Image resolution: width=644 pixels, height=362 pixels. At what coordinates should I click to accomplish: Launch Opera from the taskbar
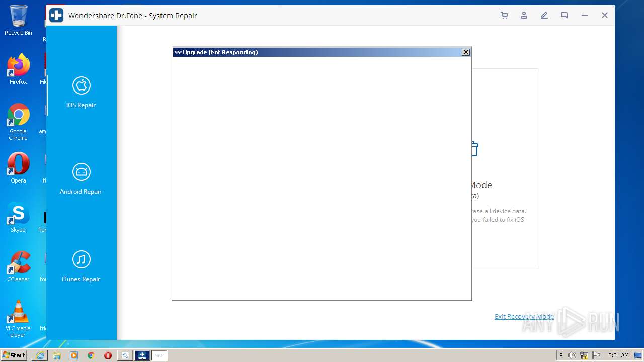108,355
